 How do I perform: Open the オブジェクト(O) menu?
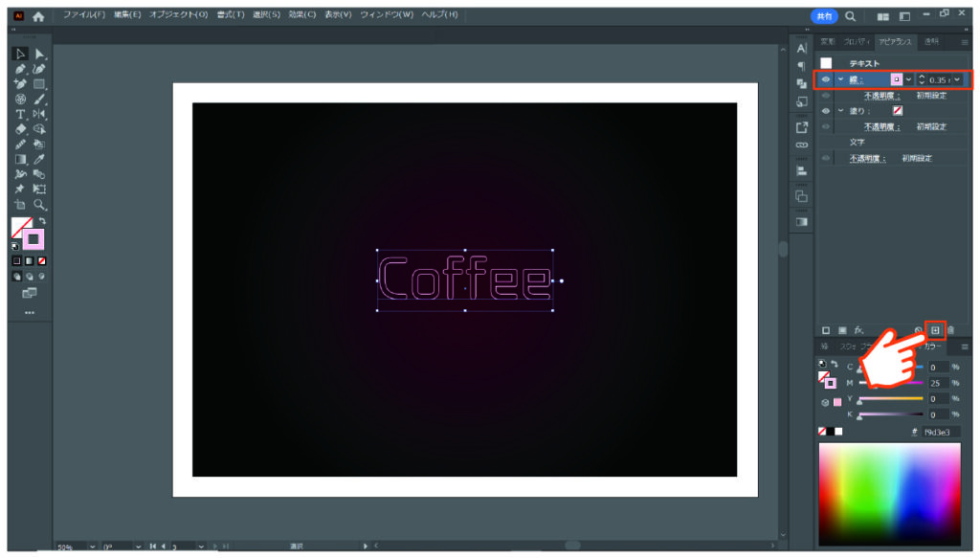tap(178, 14)
